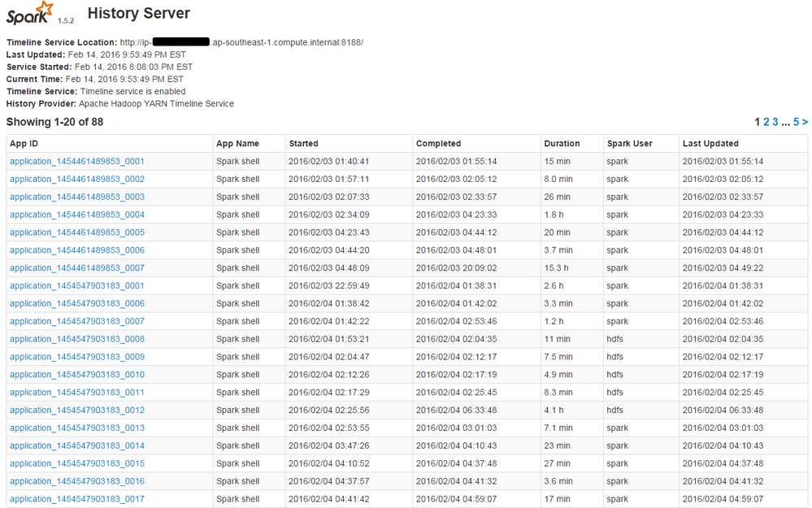Open application_1454547903183_0017
This screenshot has width=812, height=508.
[x=76, y=499]
